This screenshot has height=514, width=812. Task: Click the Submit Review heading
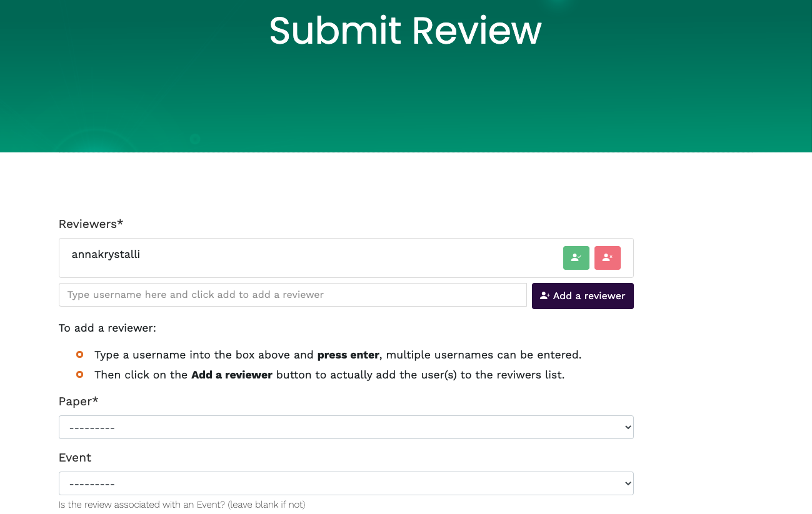click(x=405, y=30)
